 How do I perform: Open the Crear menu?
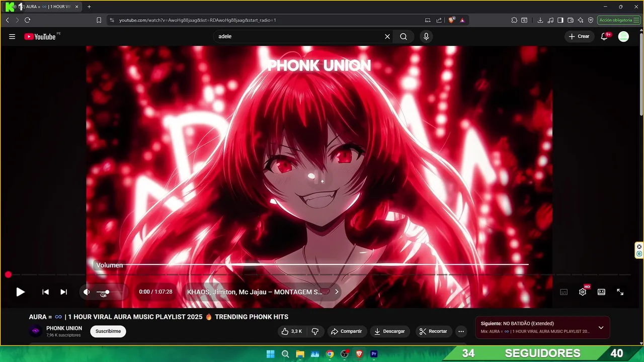(579, 36)
